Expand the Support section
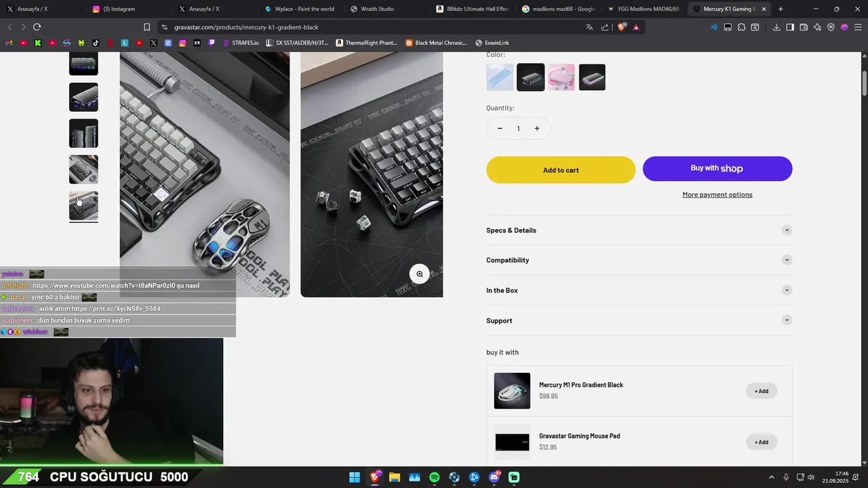 point(639,320)
